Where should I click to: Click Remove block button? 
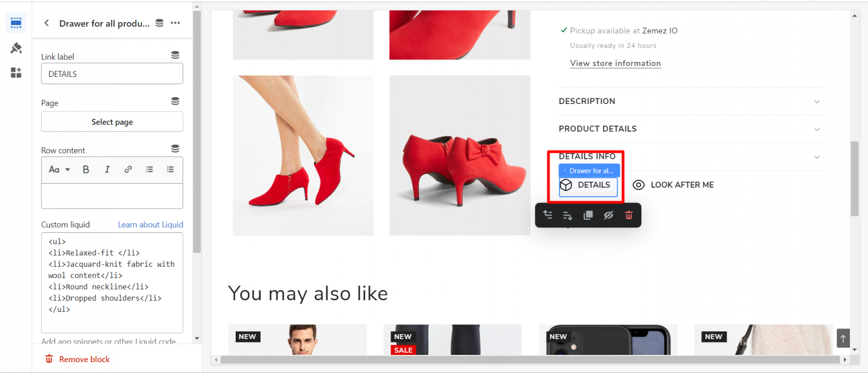77,359
